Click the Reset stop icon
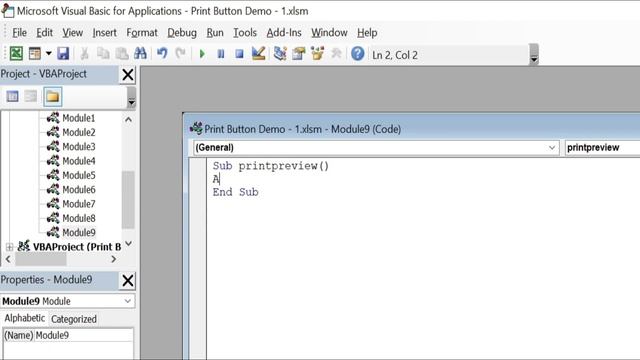Image resolution: width=640 pixels, height=360 pixels. [x=240, y=54]
